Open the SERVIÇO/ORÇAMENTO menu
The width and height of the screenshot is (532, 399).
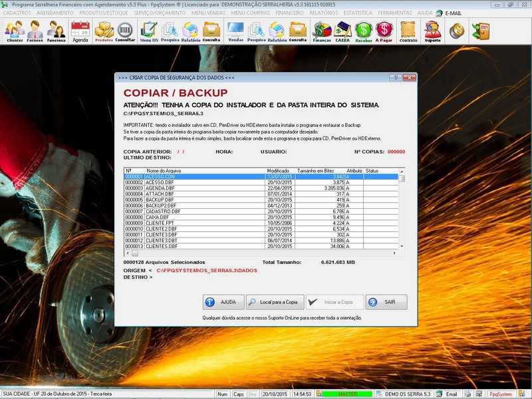click(160, 13)
